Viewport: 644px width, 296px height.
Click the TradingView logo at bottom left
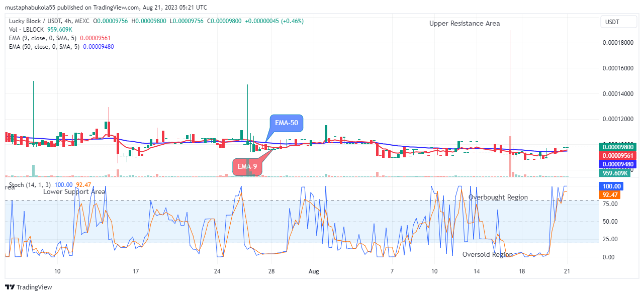(x=29, y=287)
